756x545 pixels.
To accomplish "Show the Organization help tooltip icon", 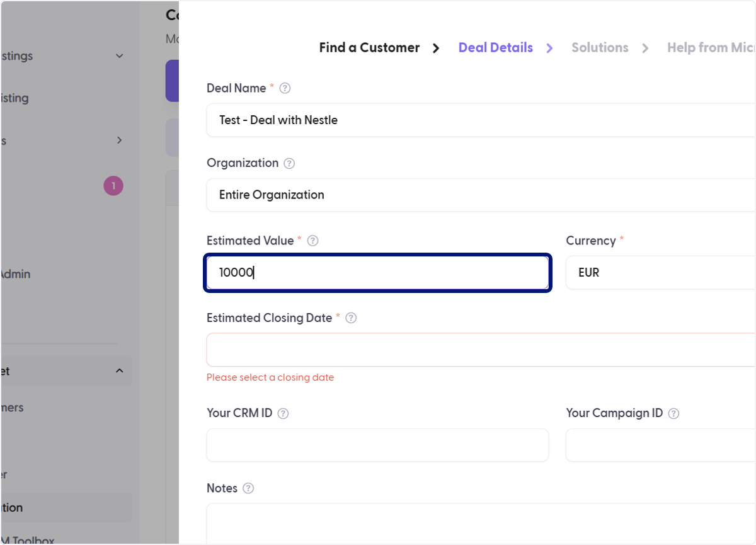I will coord(289,163).
